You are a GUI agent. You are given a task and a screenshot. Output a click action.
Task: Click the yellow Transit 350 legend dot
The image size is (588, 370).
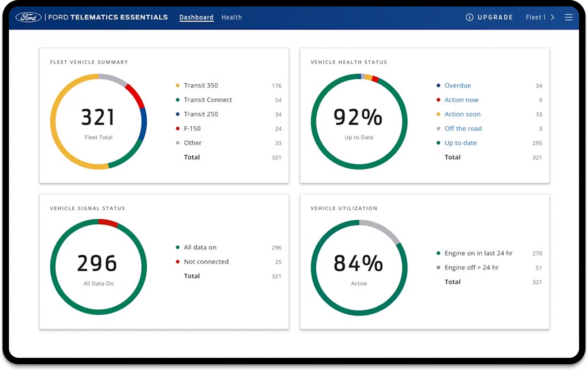tap(177, 85)
